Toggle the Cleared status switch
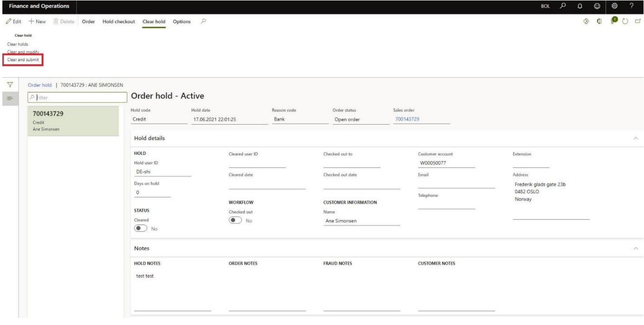The image size is (644, 325). tap(141, 228)
